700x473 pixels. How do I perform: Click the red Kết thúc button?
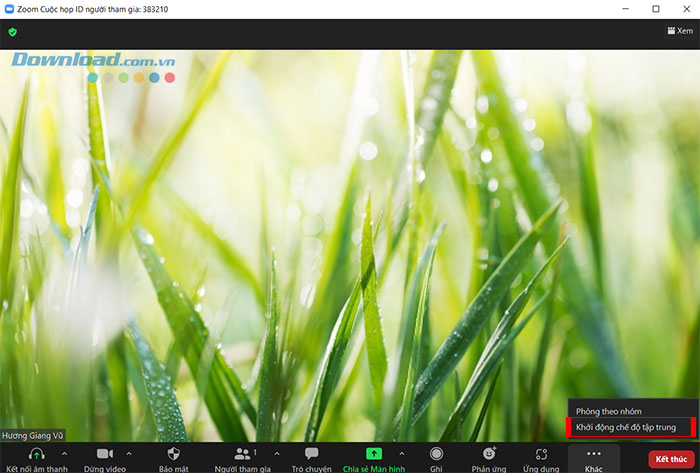coord(671,459)
